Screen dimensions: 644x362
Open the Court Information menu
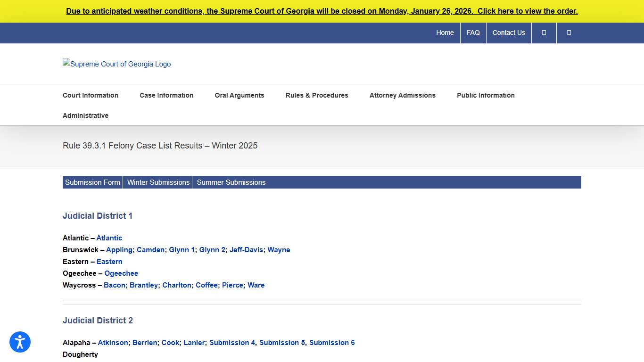point(91,95)
